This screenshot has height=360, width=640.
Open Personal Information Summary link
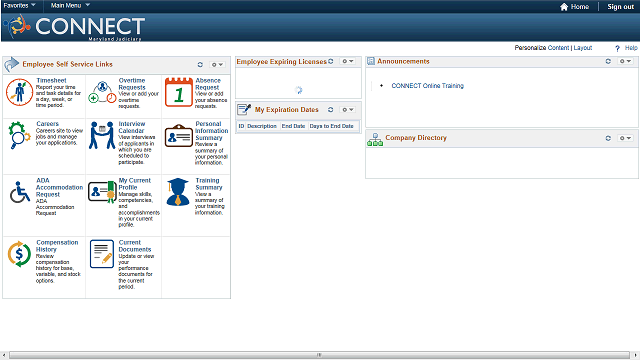pyautogui.click(x=211, y=131)
